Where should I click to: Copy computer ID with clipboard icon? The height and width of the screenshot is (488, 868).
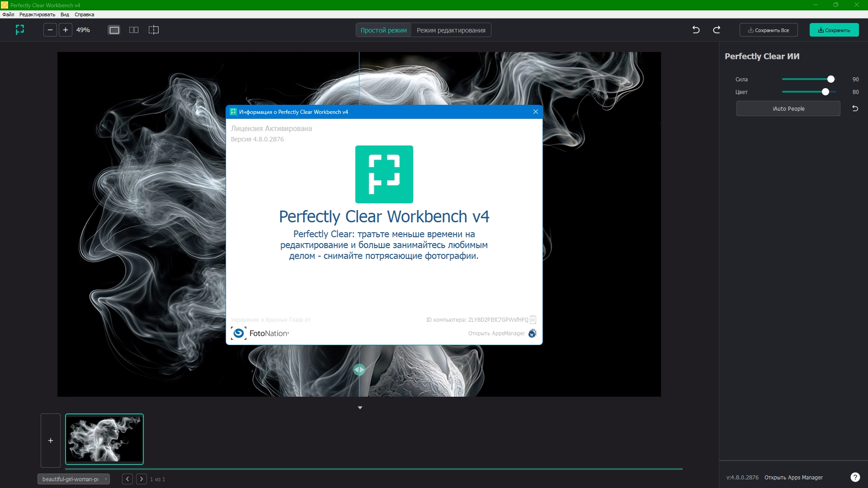pyautogui.click(x=533, y=319)
